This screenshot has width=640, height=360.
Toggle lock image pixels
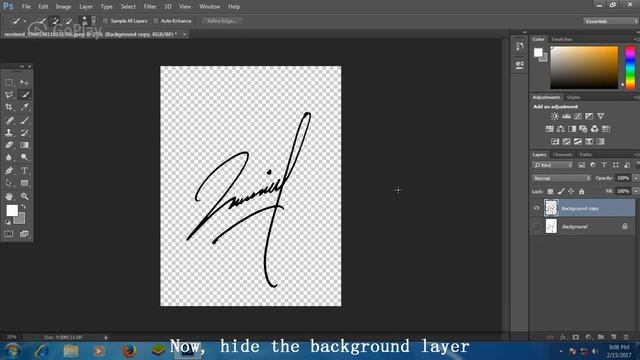(x=561, y=191)
